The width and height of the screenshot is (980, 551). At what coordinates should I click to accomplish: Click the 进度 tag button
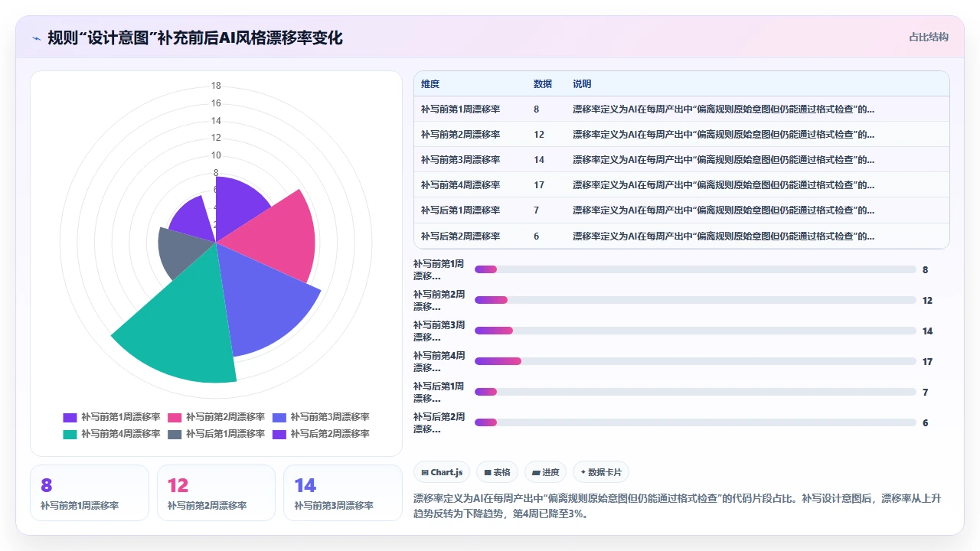coord(546,472)
